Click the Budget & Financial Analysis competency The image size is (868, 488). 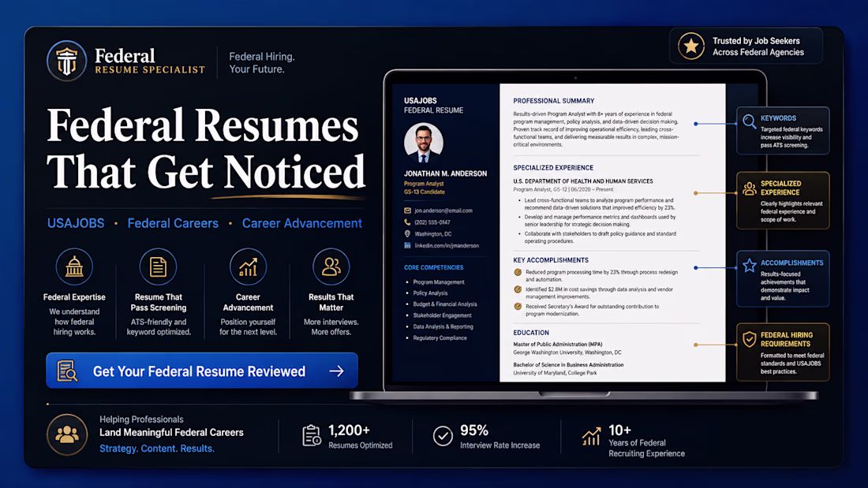pos(444,304)
